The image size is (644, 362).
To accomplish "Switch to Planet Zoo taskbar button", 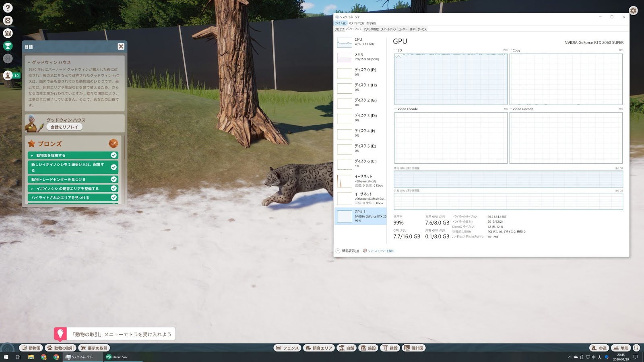I will tap(122, 357).
